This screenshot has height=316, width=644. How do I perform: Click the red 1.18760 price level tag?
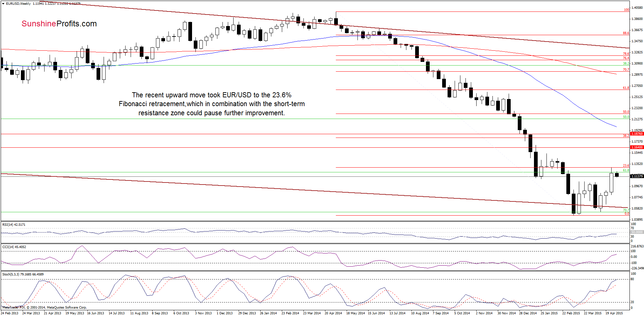[x=637, y=134]
